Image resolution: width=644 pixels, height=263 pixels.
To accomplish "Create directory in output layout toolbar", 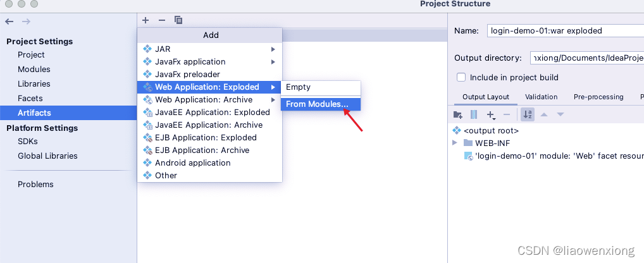I will point(457,114).
